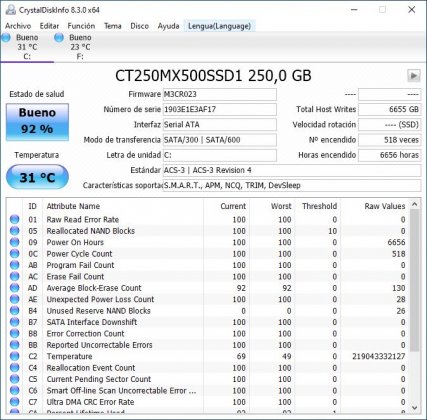Click the Worst column header

point(273,206)
